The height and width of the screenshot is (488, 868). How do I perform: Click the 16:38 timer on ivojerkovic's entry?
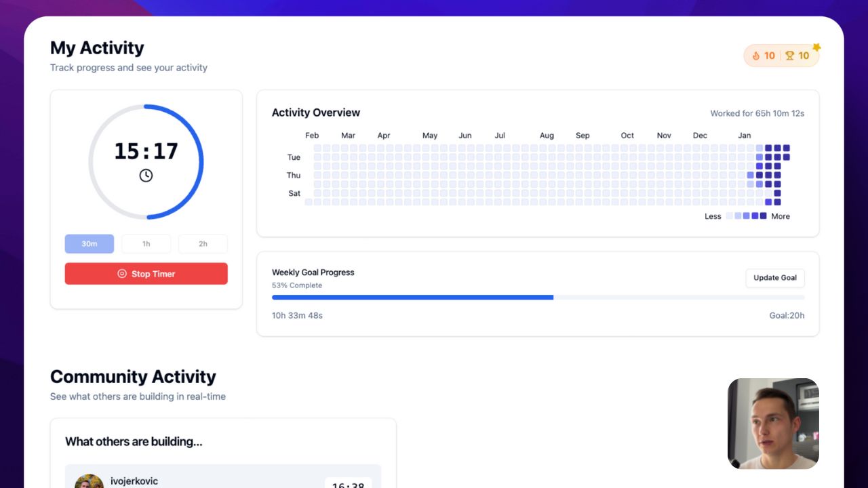[349, 485]
